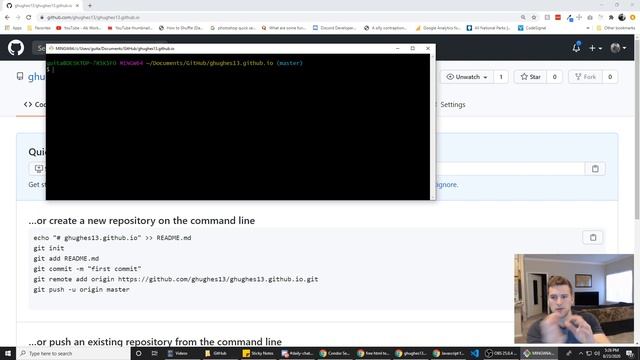
Task: Click the zoom magnifier icon in the address bar
Action: point(523,17)
